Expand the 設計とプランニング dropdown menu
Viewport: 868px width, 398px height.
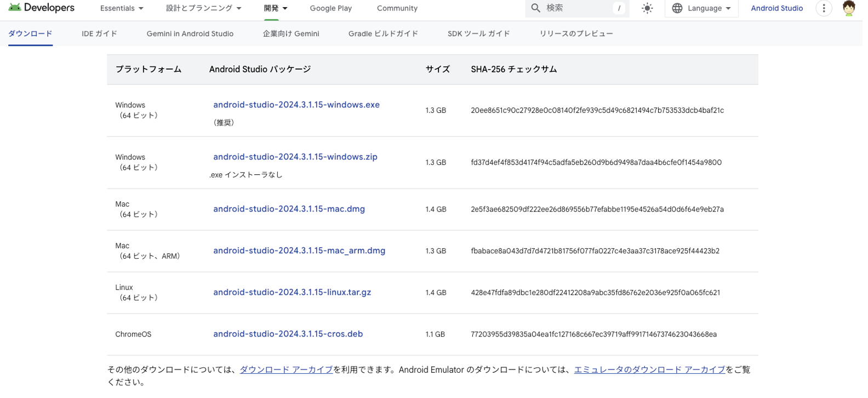[x=203, y=8]
